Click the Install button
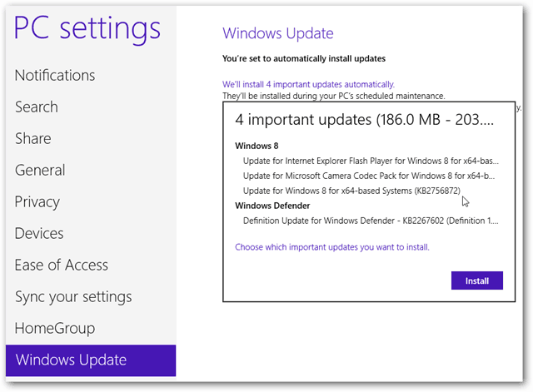 pos(477,280)
